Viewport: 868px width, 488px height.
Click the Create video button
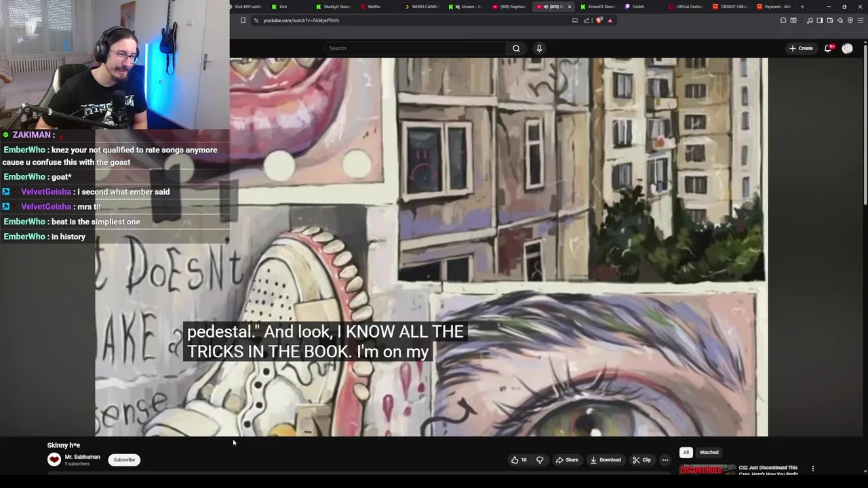tap(801, 48)
